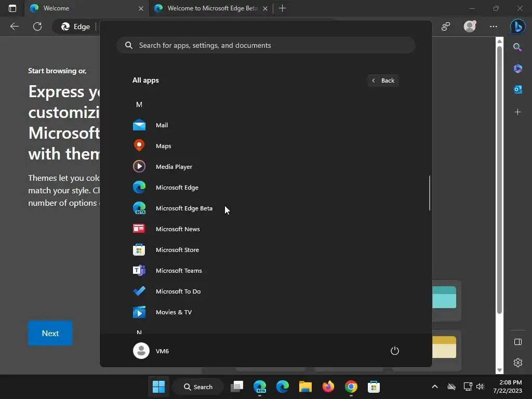Open the tab actions menu icon
The image size is (532, 399).
point(12,8)
